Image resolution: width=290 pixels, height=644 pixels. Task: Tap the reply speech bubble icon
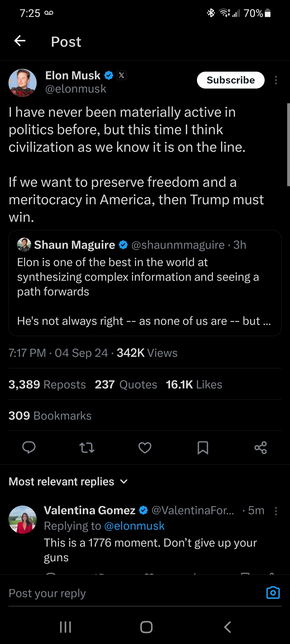point(29,447)
